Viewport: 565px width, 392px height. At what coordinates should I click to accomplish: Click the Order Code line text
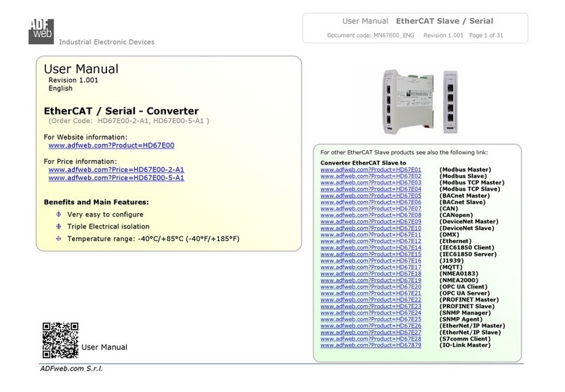[129, 121]
